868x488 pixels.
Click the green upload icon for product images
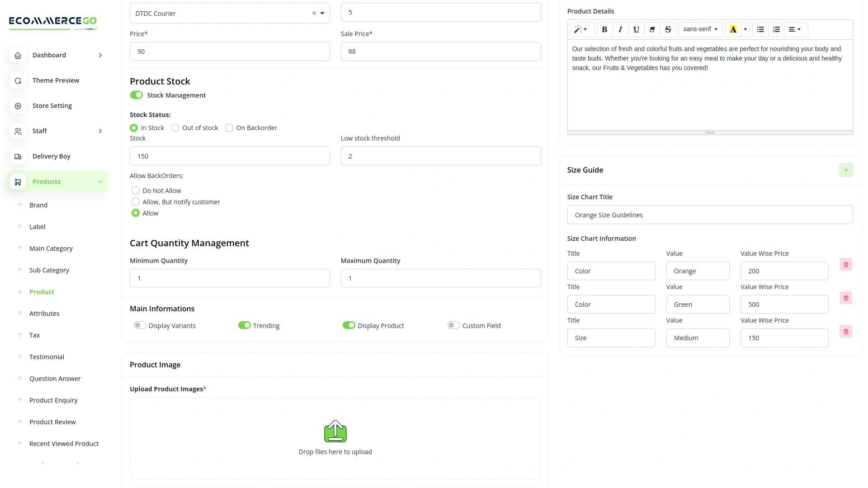click(335, 432)
